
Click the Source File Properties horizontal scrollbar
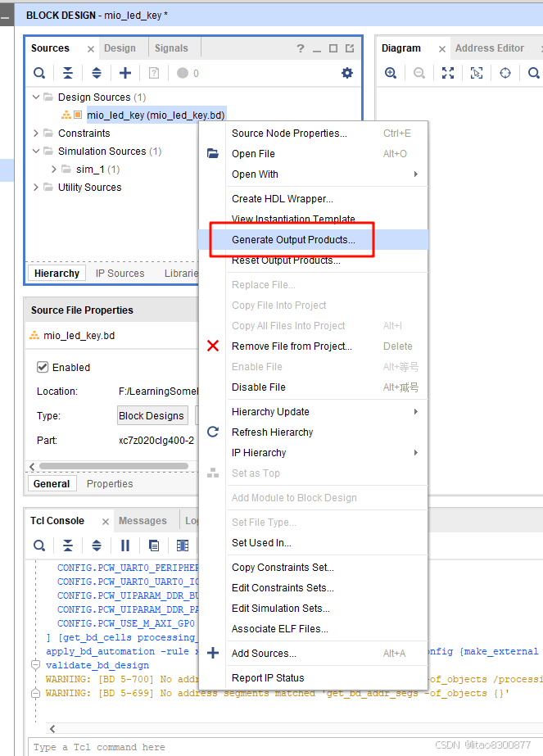click(114, 466)
